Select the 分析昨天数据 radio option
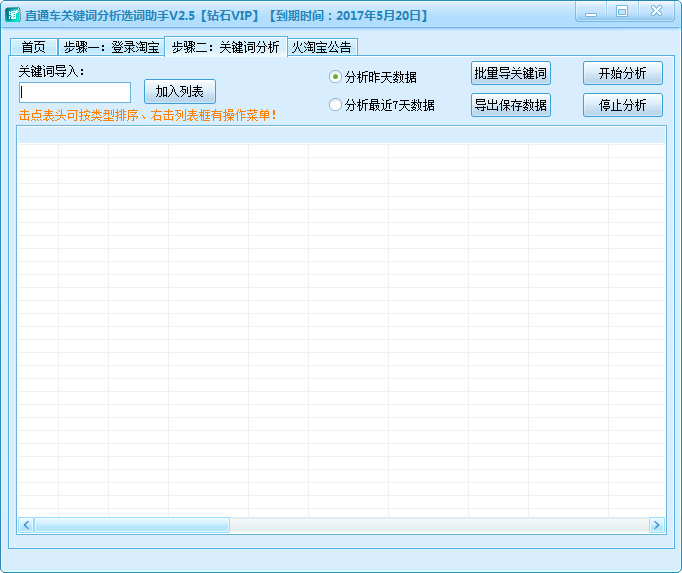Image resolution: width=682 pixels, height=573 pixels. point(336,77)
